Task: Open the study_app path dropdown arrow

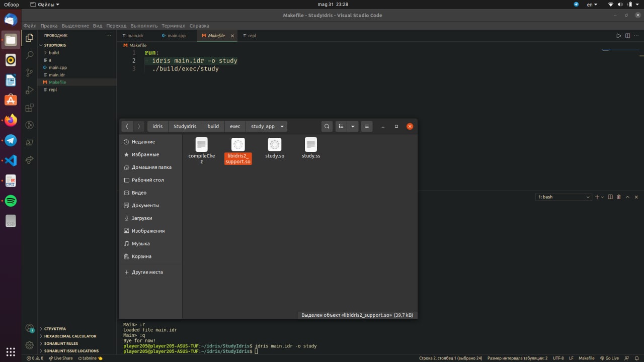Action: pyautogui.click(x=282, y=126)
